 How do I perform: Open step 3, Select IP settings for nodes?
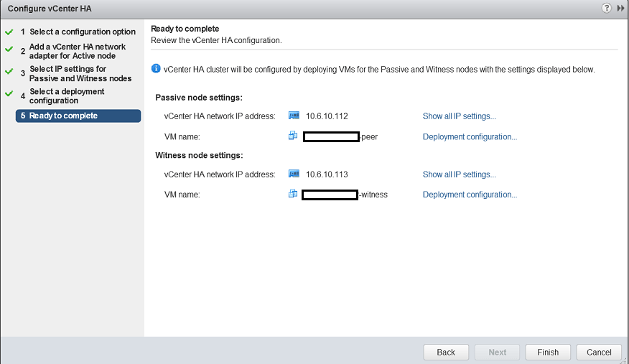(80, 73)
